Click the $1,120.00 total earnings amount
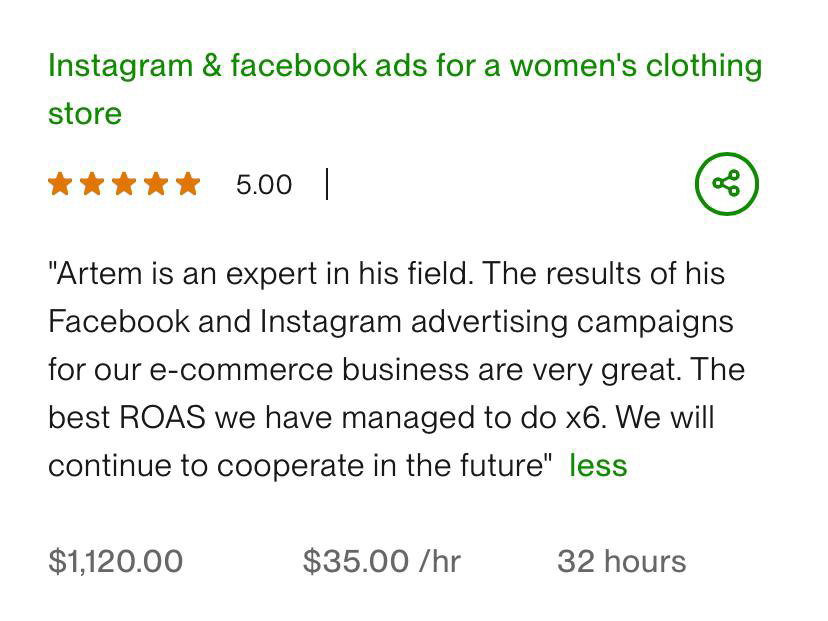Image resolution: width=828 pixels, height=621 pixels. tap(116, 561)
